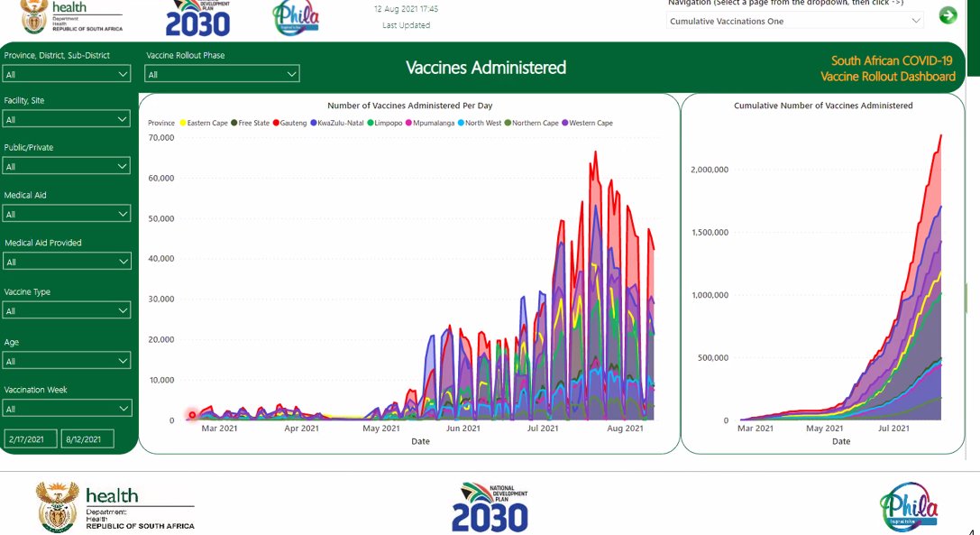Click 'Aug 2021' on daily chart axis

[625, 429]
